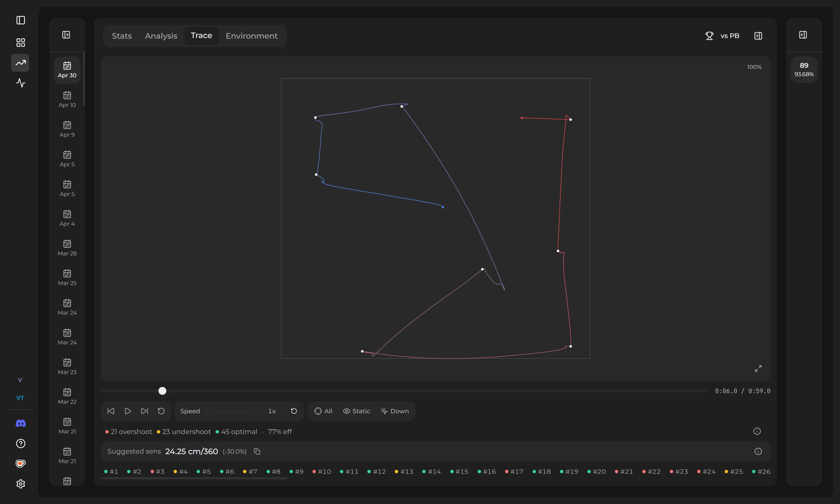Click the V profile link

pyautogui.click(x=20, y=380)
